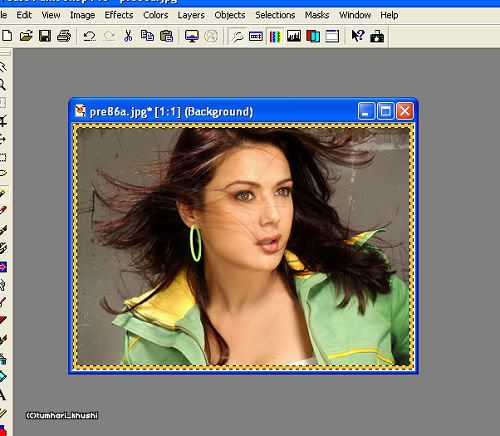Start screen capture with the camera icon
The image size is (500, 436).
click(377, 36)
